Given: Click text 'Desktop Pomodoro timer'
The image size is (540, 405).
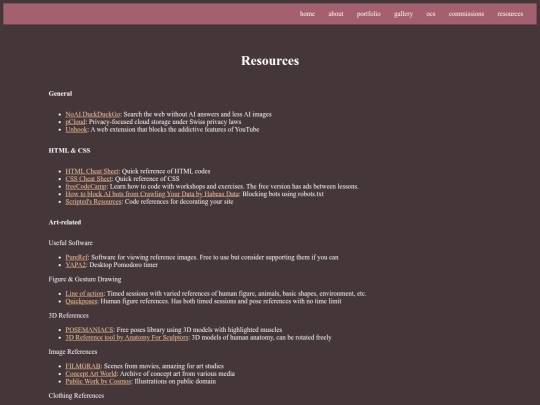Looking at the screenshot, I should click(x=124, y=265).
